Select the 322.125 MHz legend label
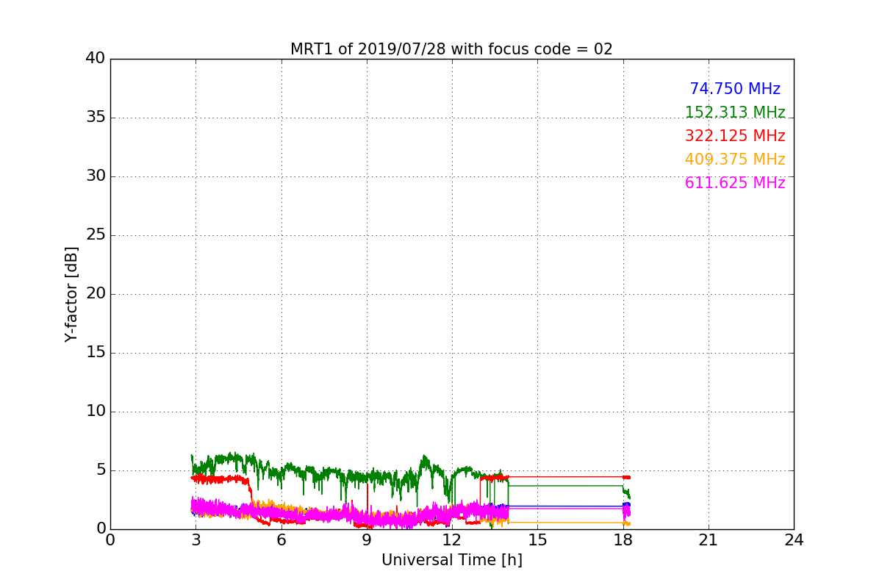Image resolution: width=882 pixels, height=588 pixels. click(x=735, y=136)
